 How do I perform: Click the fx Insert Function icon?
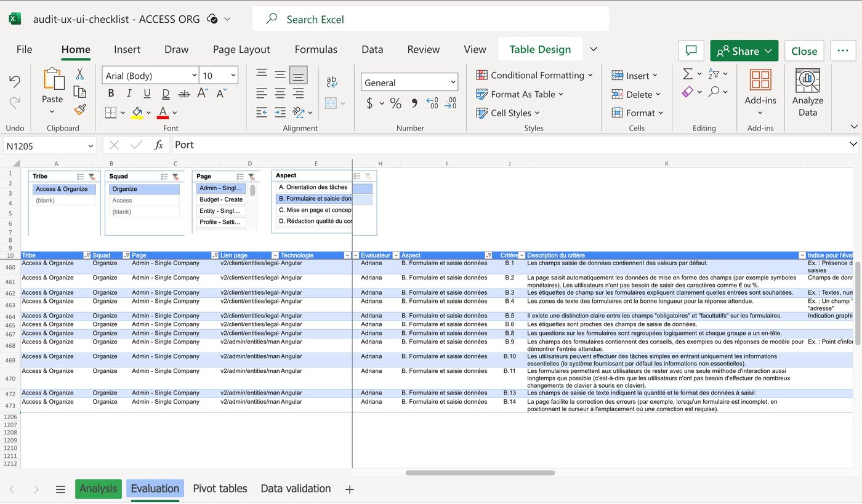click(x=159, y=145)
